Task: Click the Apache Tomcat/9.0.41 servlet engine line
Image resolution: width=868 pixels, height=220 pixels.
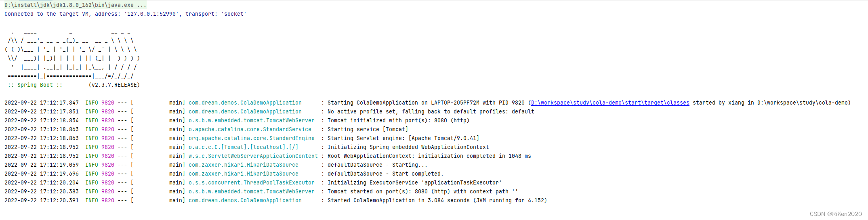Action: (x=403, y=138)
